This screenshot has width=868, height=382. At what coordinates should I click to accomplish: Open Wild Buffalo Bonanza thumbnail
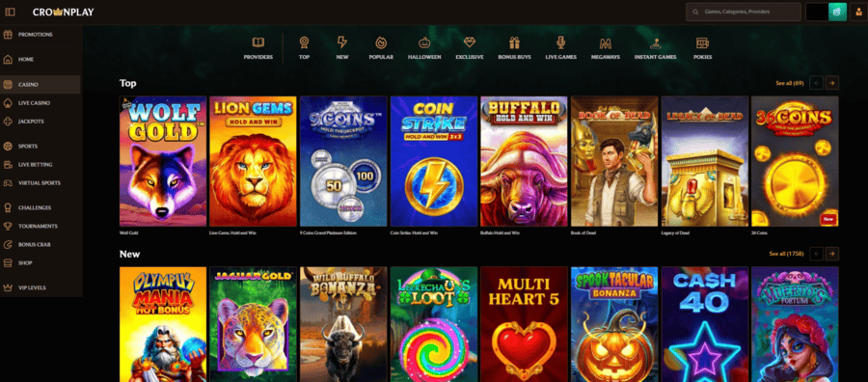click(343, 324)
